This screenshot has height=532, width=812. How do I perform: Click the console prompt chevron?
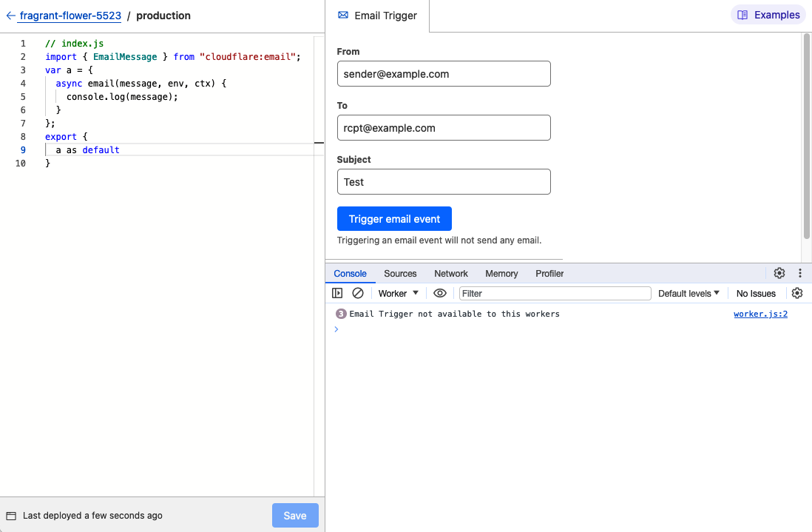336,329
